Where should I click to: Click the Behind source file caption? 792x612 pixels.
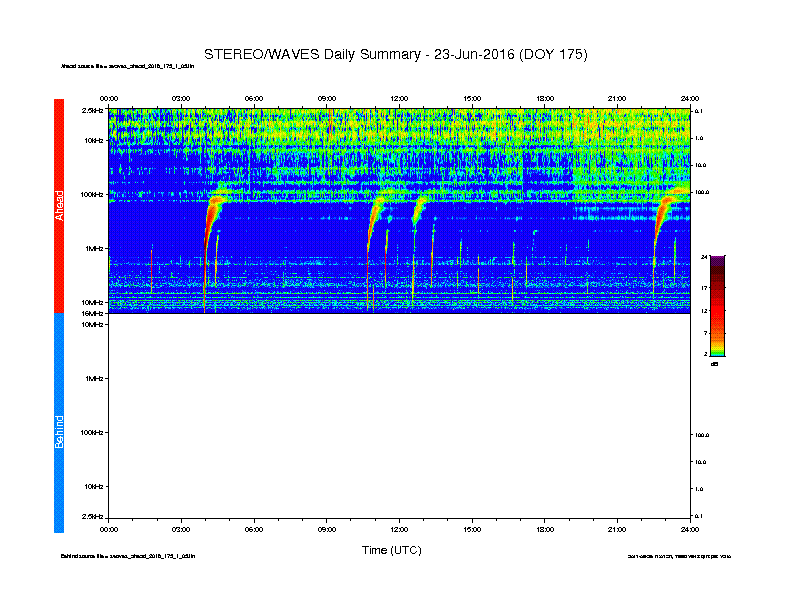tap(128, 556)
